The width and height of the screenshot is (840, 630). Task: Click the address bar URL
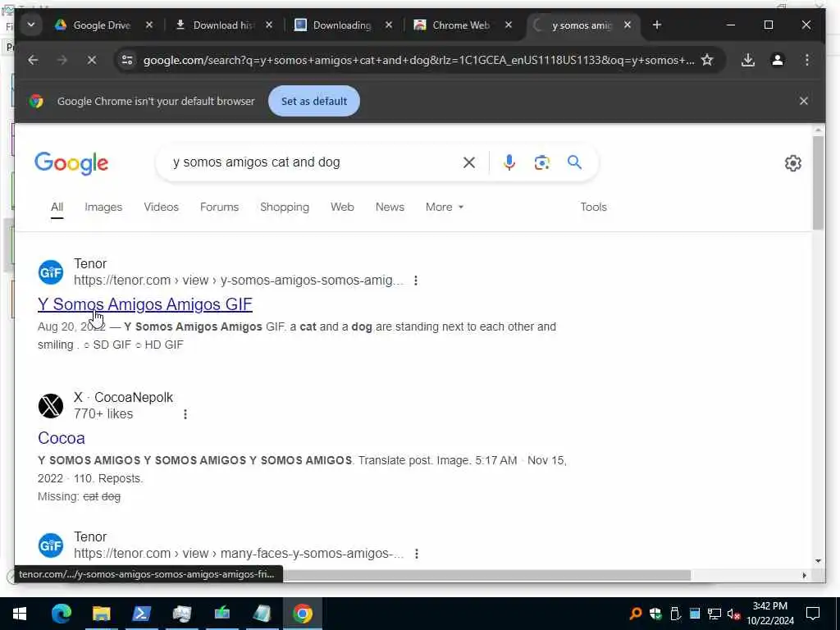click(x=418, y=60)
